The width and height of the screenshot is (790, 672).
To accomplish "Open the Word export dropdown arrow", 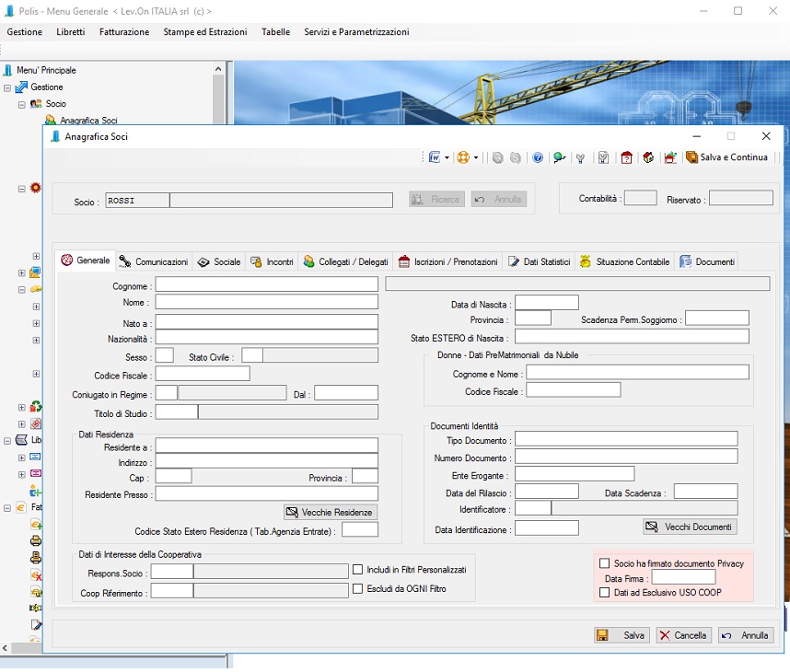I will [447, 158].
